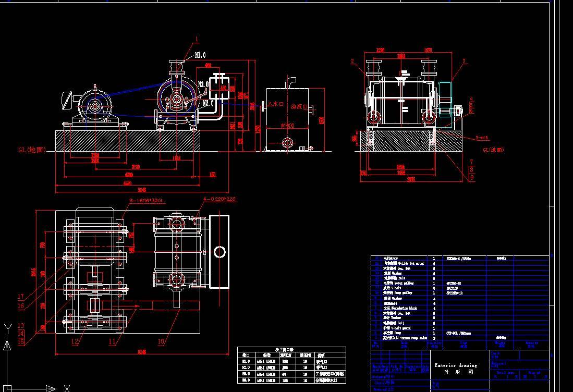Click the UCS origin icon at the X-Y axes

(8, 388)
